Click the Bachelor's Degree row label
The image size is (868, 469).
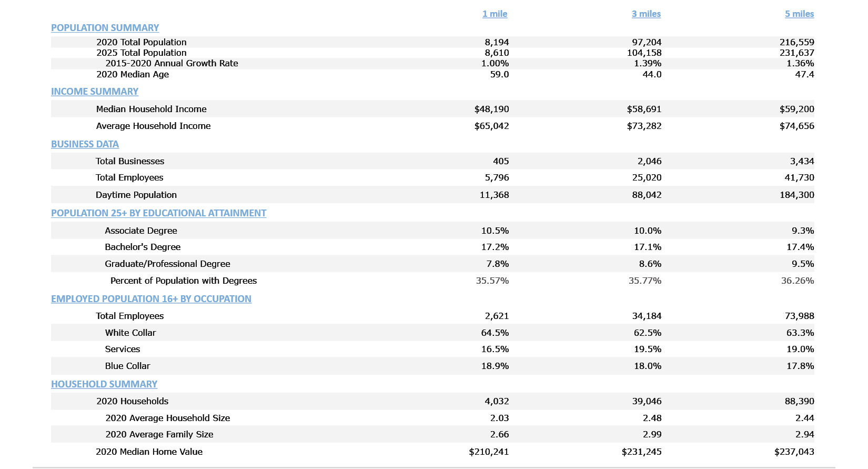143,247
